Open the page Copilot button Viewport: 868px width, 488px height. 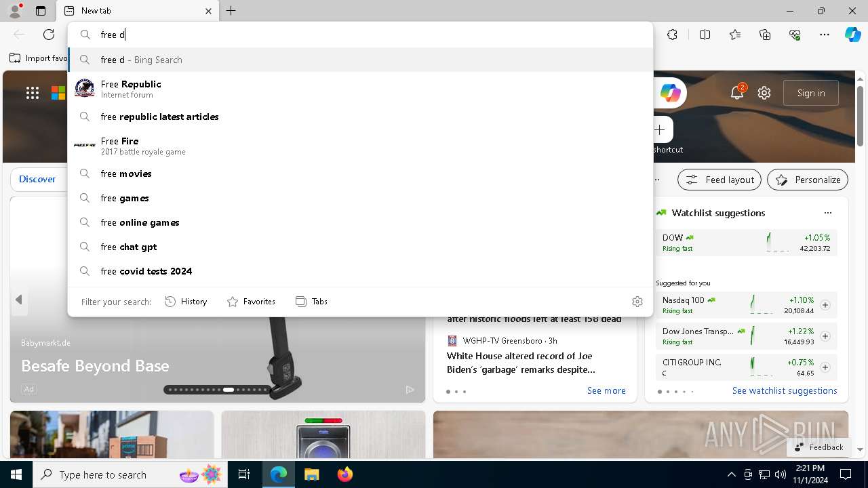tap(670, 94)
